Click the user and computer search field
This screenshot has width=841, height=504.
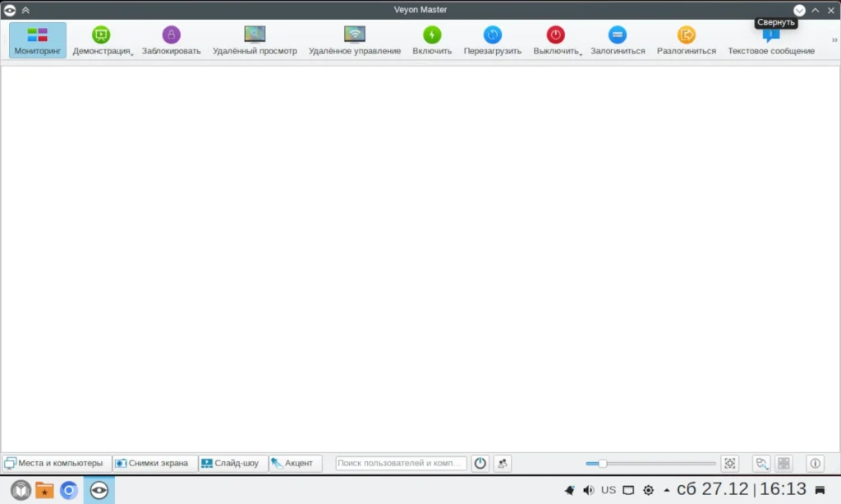[x=401, y=463]
